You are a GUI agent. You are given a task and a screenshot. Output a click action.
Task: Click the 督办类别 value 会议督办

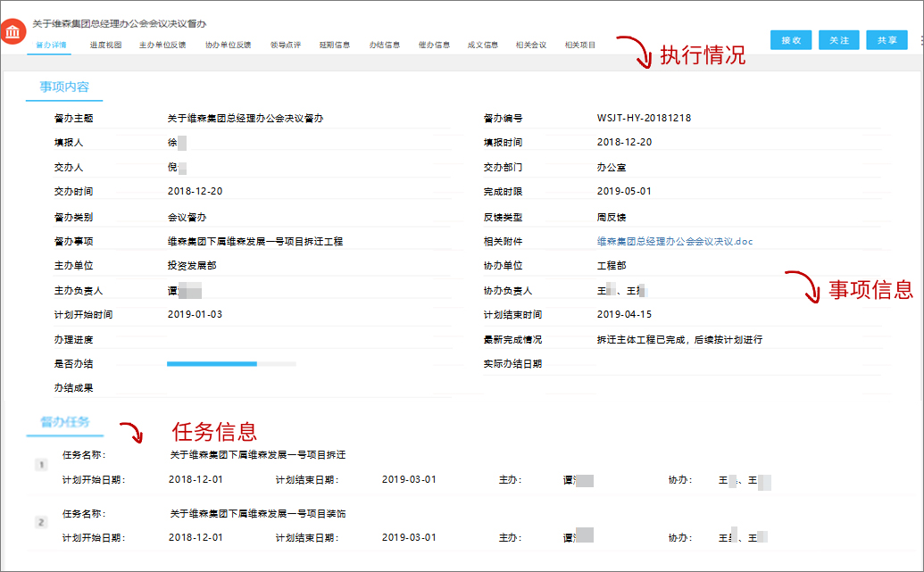[187, 218]
